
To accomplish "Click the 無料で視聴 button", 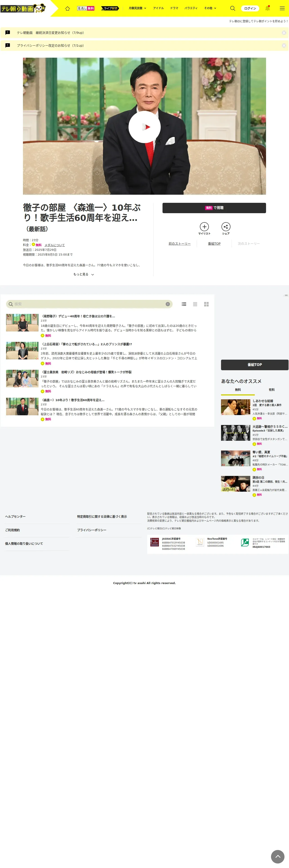I will click(214, 208).
